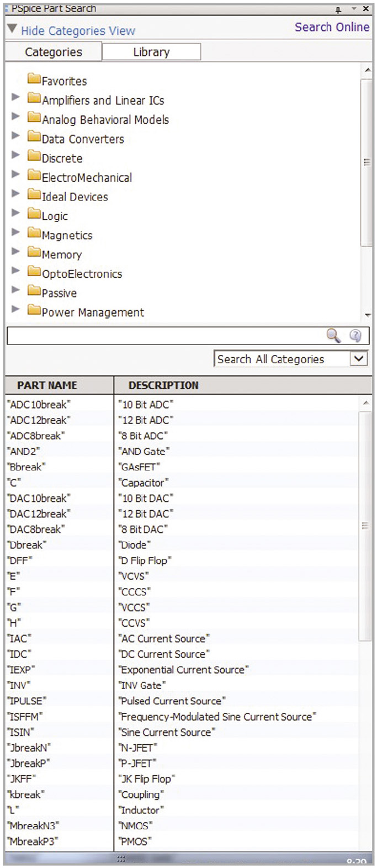Click the Memory folder icon
The image size is (377, 868).
[x=34, y=252]
